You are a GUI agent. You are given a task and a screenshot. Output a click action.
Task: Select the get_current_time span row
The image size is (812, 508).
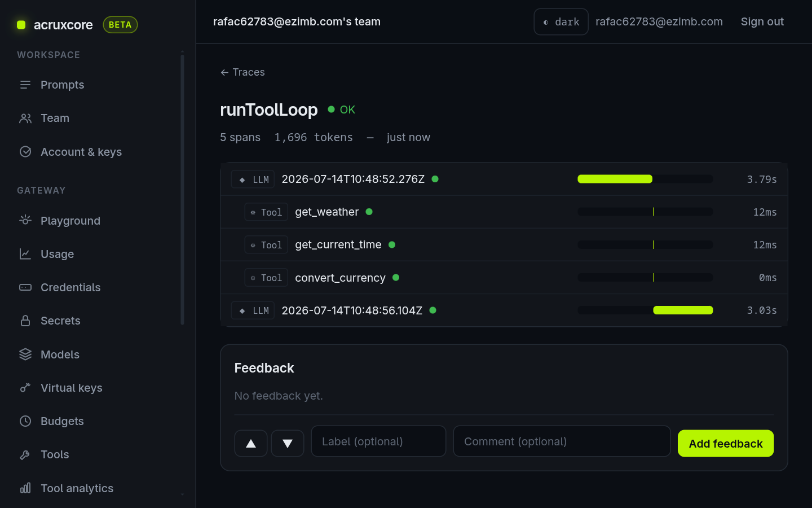(x=504, y=245)
